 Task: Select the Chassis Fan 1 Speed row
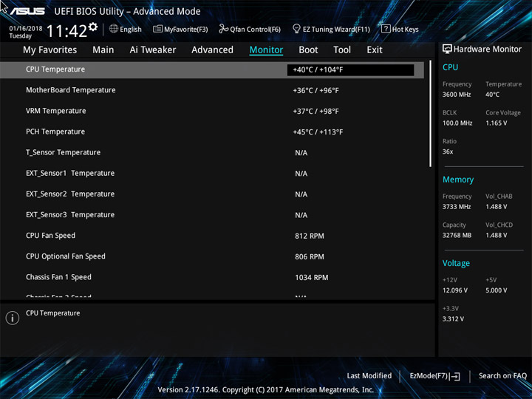pyautogui.click(x=212, y=277)
